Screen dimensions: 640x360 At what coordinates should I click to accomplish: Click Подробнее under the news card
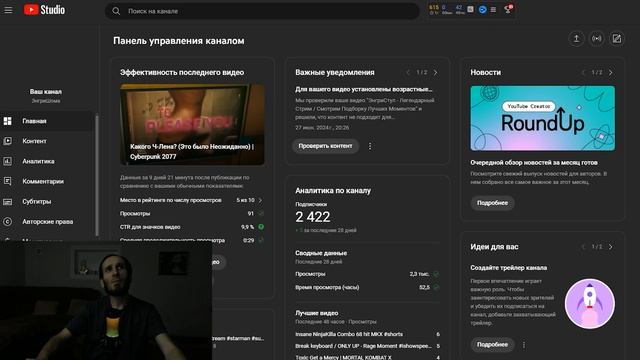tap(493, 203)
